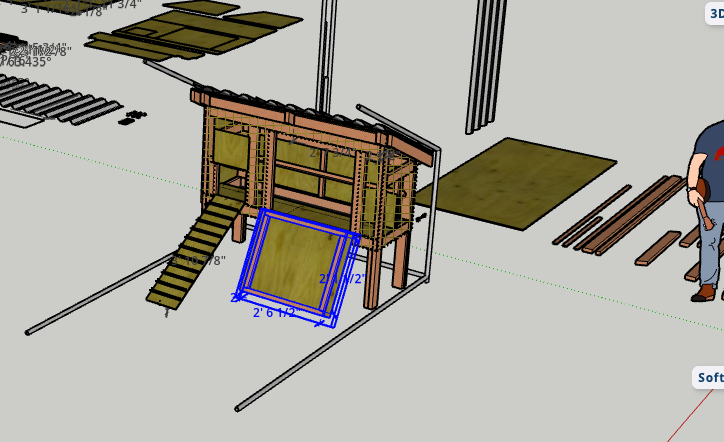
Task: Click the 3' 10 7/8" ramp dimension label
Action: click(199, 260)
